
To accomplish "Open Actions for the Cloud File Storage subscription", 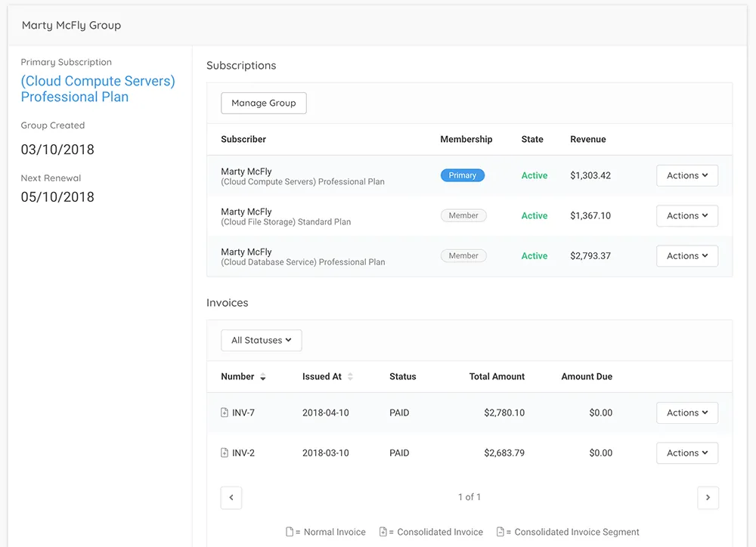I will [686, 215].
